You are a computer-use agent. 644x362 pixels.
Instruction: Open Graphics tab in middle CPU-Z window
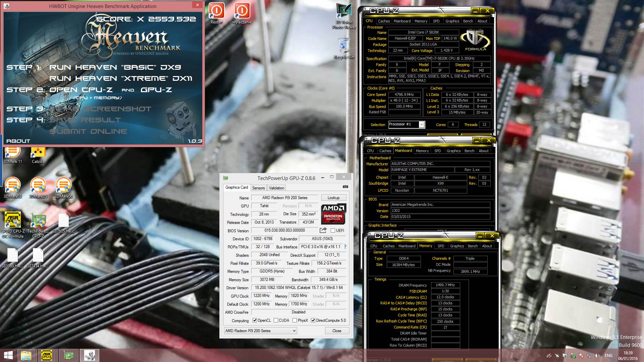[453, 151]
